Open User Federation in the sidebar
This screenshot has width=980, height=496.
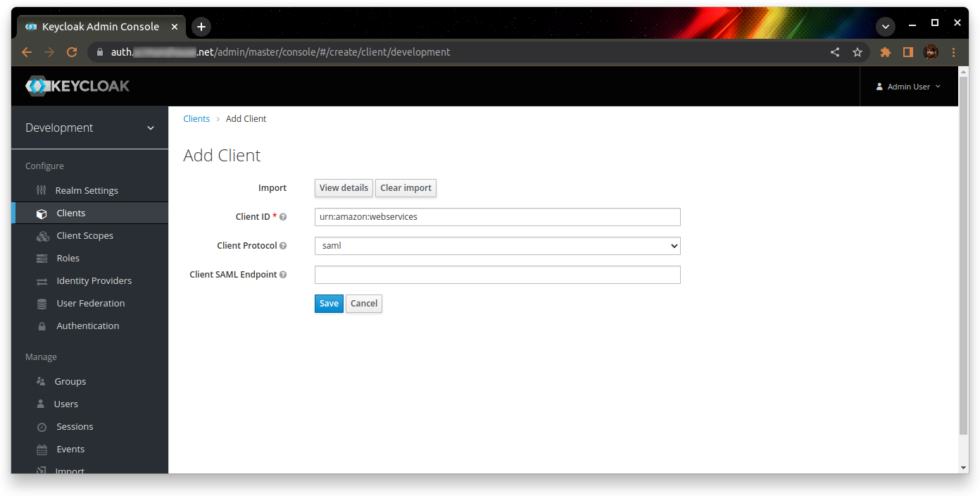[x=89, y=303]
